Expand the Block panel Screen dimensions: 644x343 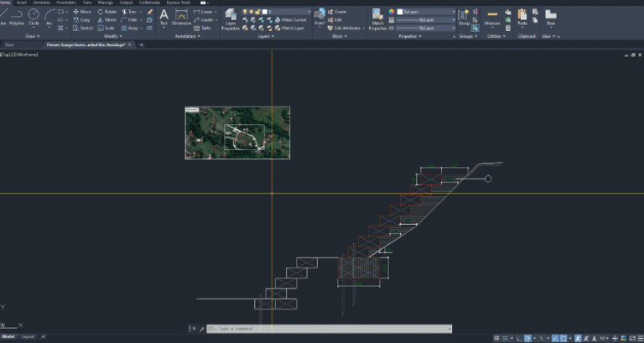coord(340,36)
